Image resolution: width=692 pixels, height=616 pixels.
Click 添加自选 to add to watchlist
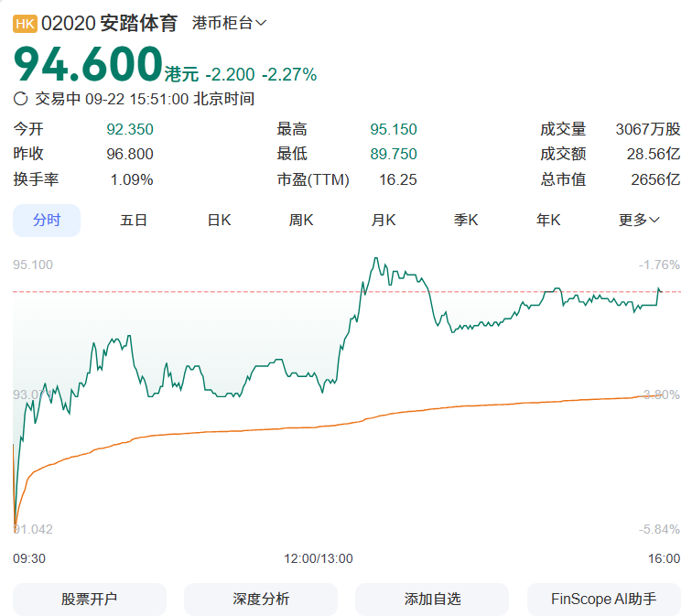[x=432, y=600]
